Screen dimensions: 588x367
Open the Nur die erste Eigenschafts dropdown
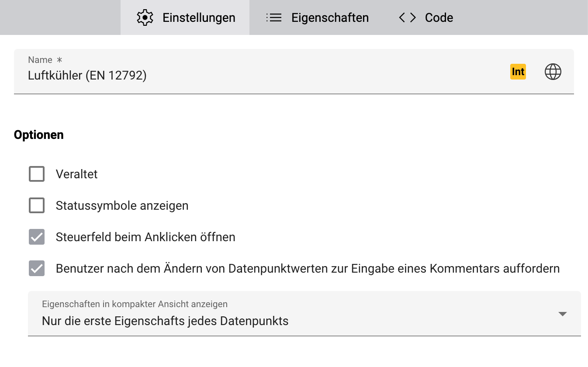304,314
